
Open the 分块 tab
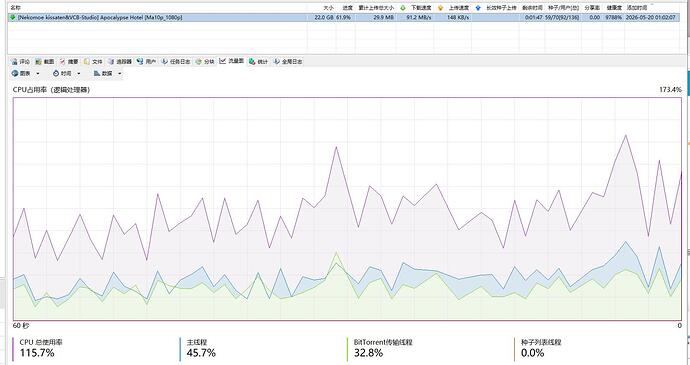coord(205,62)
